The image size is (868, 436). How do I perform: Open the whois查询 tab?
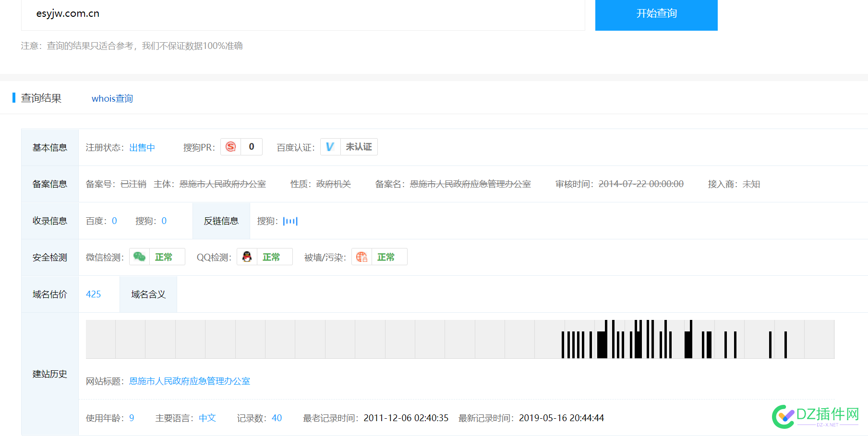[x=112, y=98]
